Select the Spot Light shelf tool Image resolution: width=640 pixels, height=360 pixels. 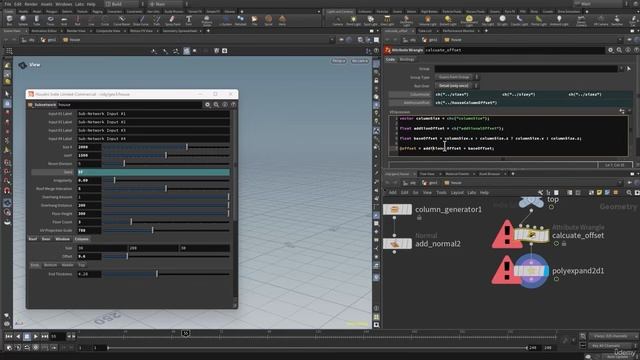coord(370,20)
